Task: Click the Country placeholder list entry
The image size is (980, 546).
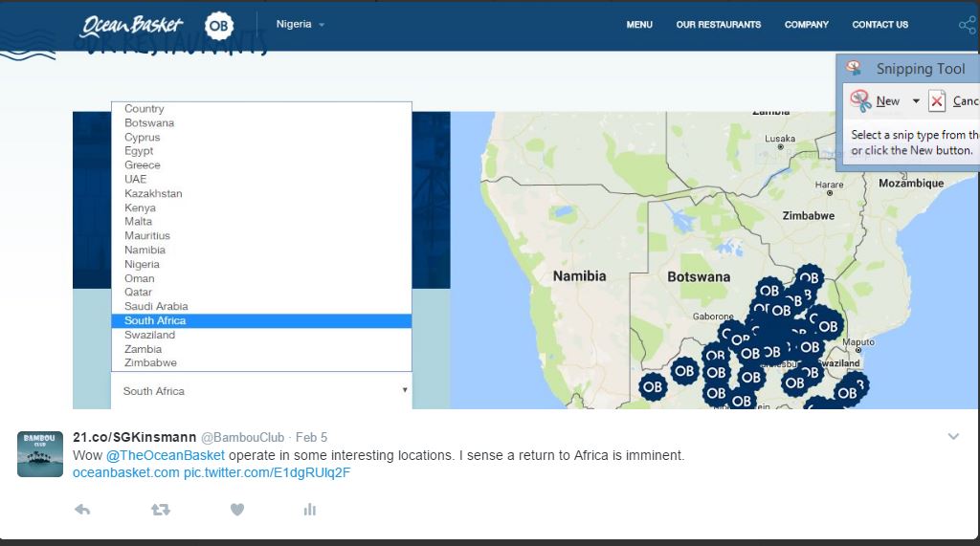Action: click(x=261, y=109)
